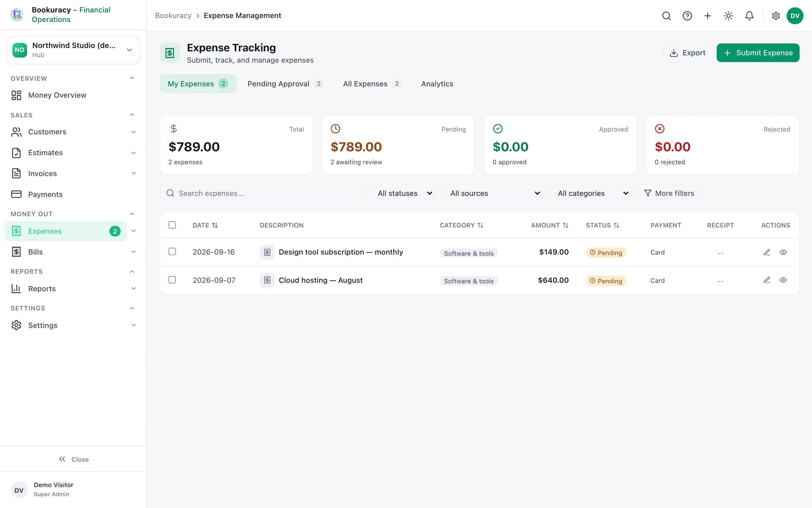
Task: Open the All categories dropdown
Action: pyautogui.click(x=590, y=194)
